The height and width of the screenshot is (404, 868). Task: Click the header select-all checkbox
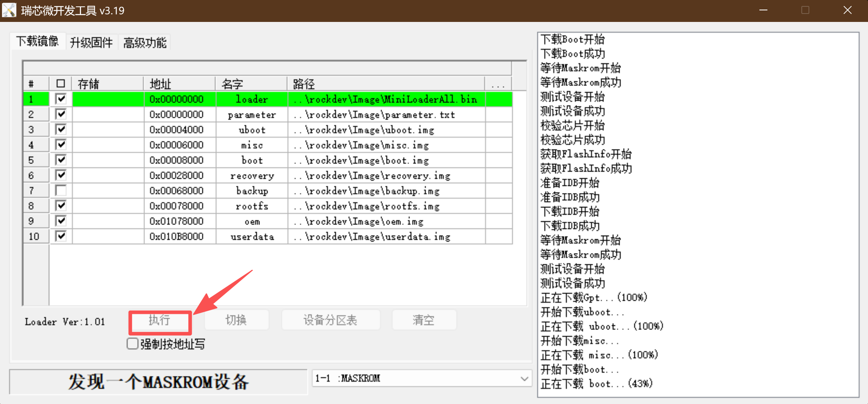61,84
